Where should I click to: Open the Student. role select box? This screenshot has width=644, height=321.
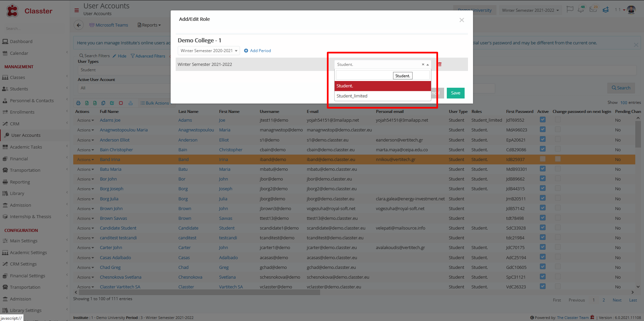click(x=383, y=65)
